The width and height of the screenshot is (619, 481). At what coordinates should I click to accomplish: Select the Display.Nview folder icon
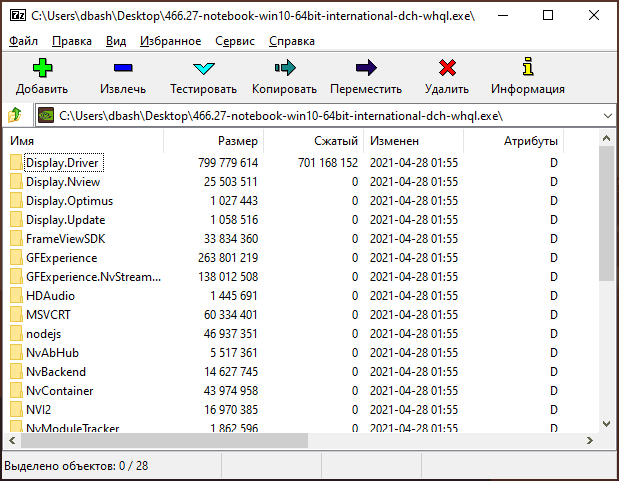click(16, 182)
